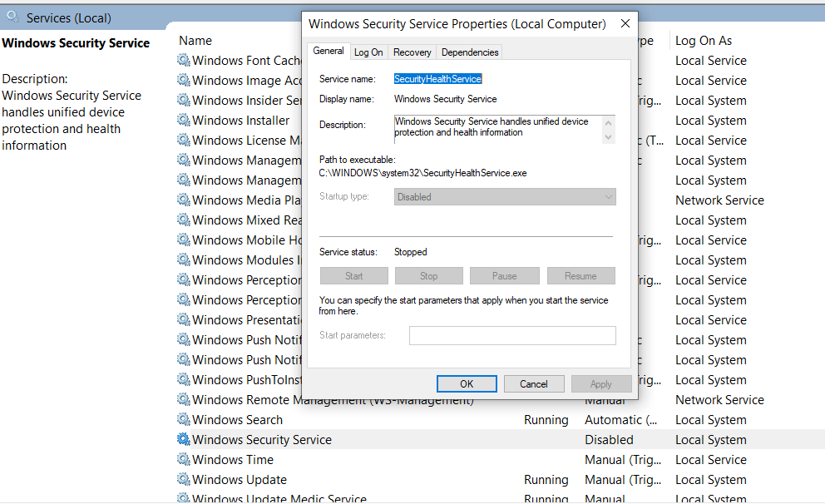Click the Description box down scroll arrow
825x504 pixels.
coord(608,137)
